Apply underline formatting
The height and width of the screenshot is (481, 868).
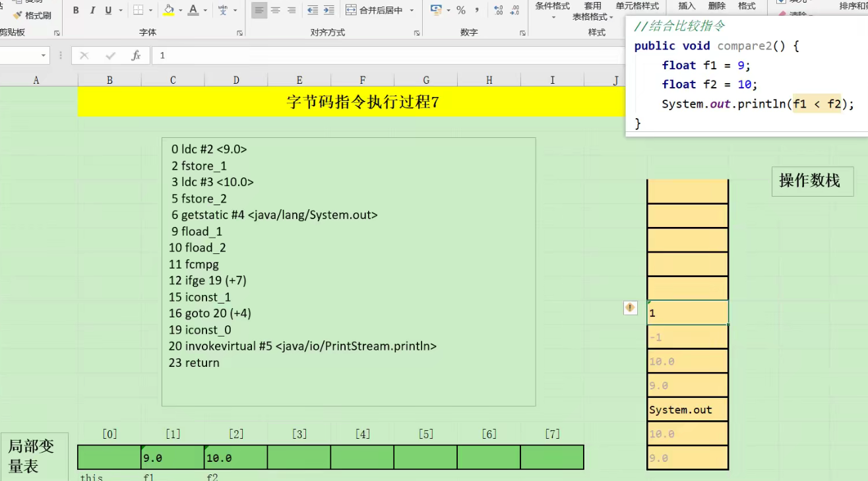(108, 11)
